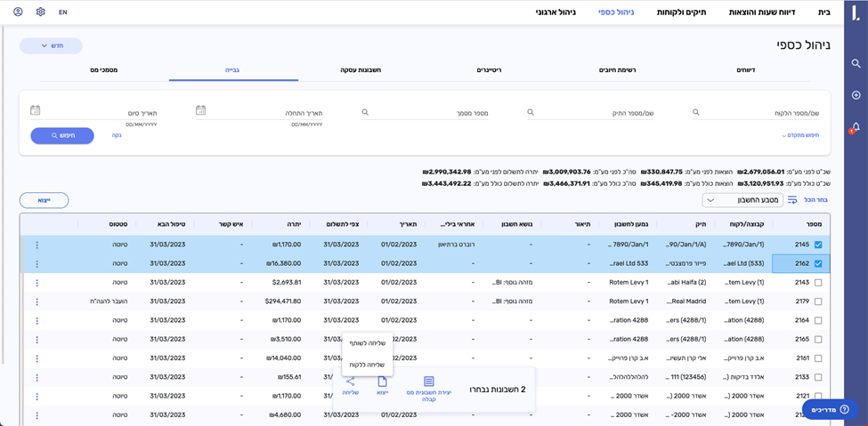868x426 pixels.
Task: Uncheck the checkbox for invoice 2162
Action: click(818, 263)
